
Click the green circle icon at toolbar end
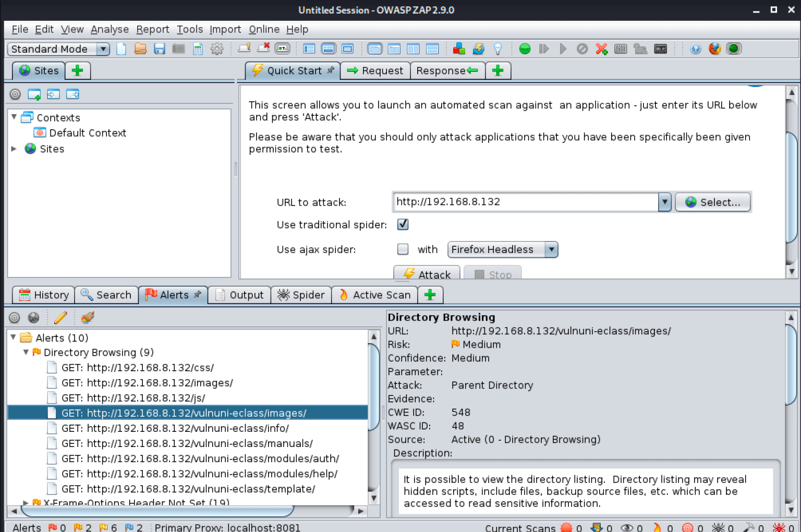tap(734, 49)
